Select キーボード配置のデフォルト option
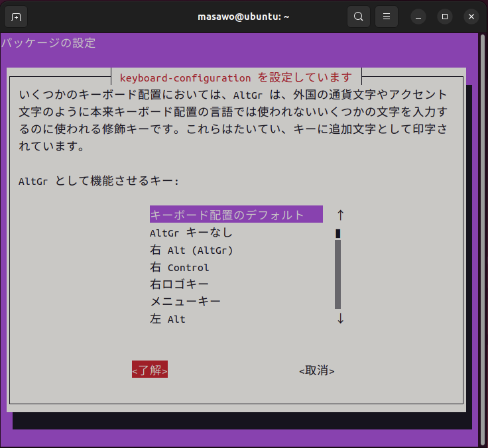The image size is (488, 448). [236, 214]
